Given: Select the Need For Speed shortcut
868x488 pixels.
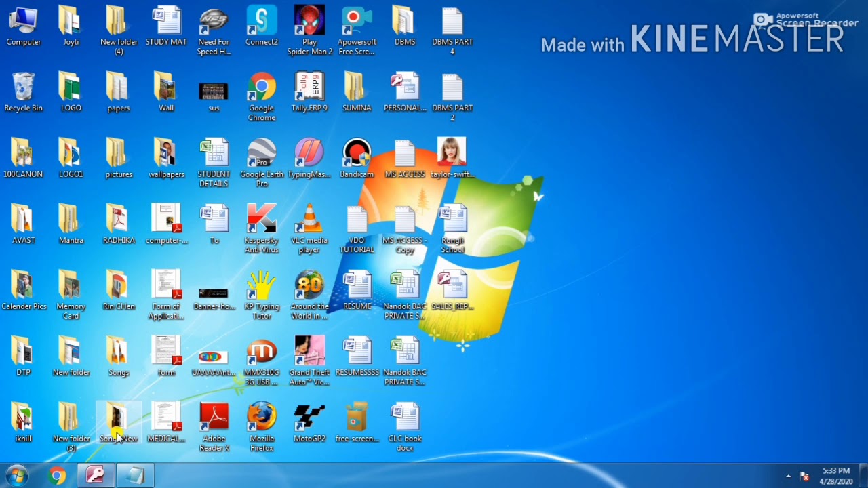Looking at the screenshot, I should (x=214, y=32).
